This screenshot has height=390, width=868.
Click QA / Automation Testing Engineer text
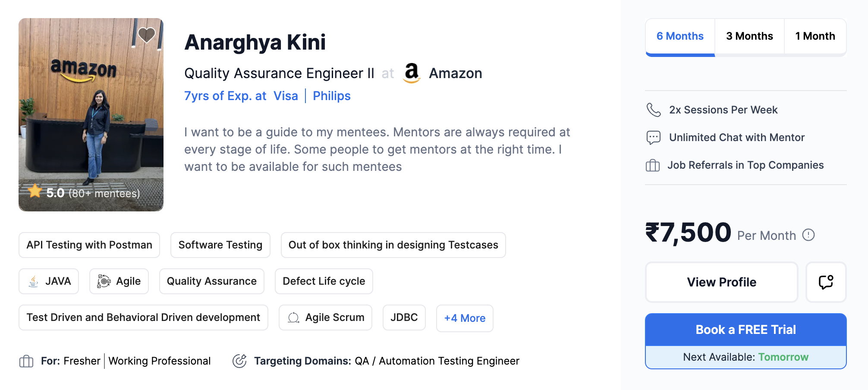(437, 361)
